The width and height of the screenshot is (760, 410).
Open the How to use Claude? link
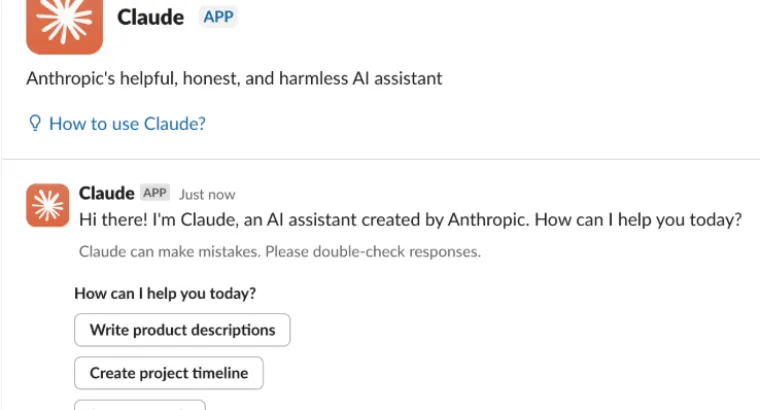pos(127,124)
